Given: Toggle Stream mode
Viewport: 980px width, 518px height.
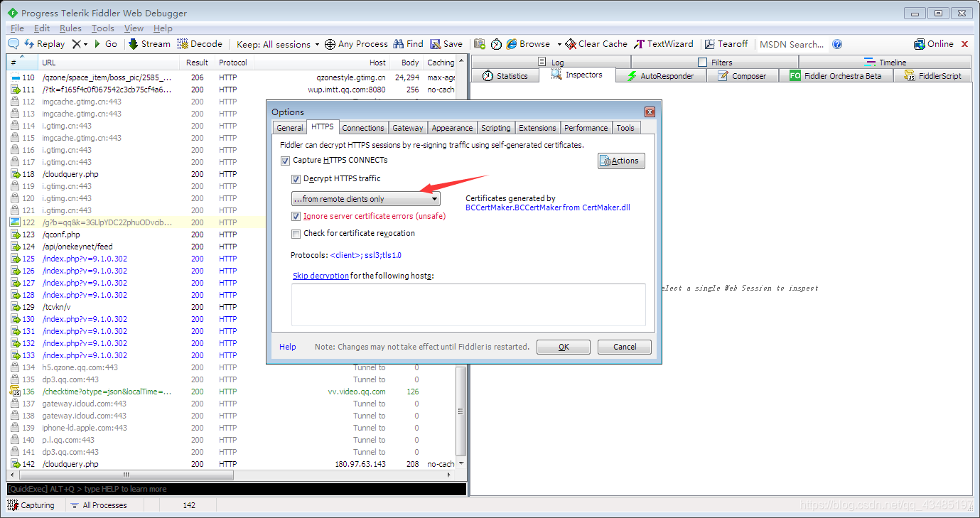Looking at the screenshot, I should tap(150, 44).
